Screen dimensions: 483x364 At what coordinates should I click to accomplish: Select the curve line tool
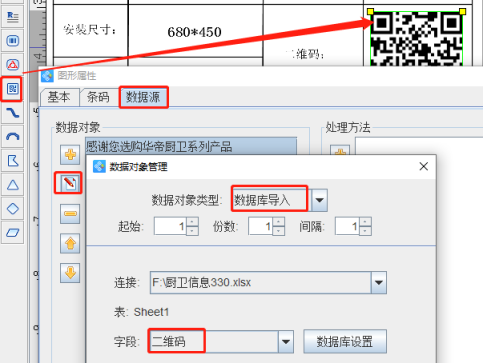[13, 113]
